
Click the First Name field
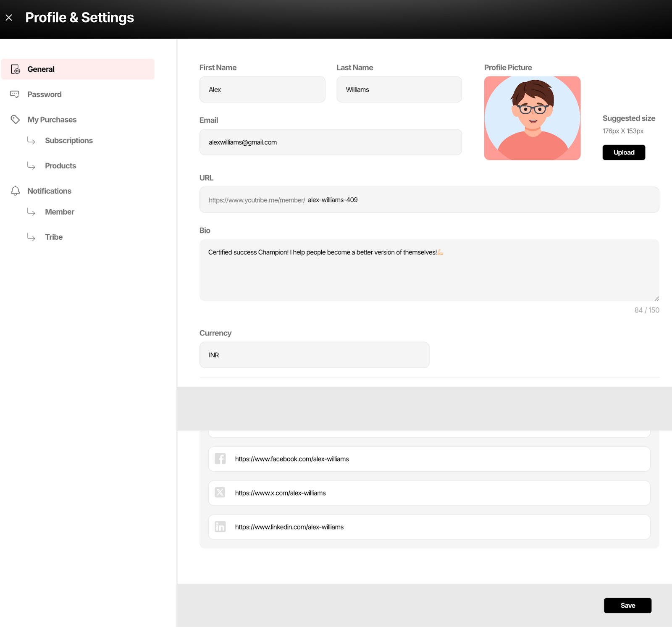262,89
